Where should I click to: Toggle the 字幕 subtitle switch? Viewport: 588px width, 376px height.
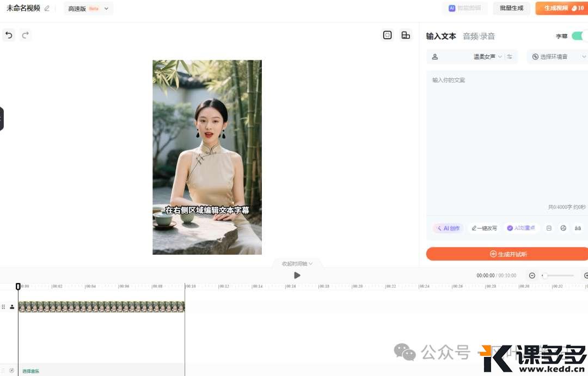(578, 36)
